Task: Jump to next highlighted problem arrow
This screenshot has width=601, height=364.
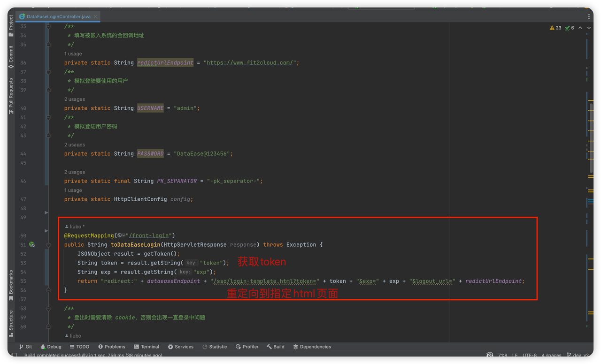Action: point(589,28)
